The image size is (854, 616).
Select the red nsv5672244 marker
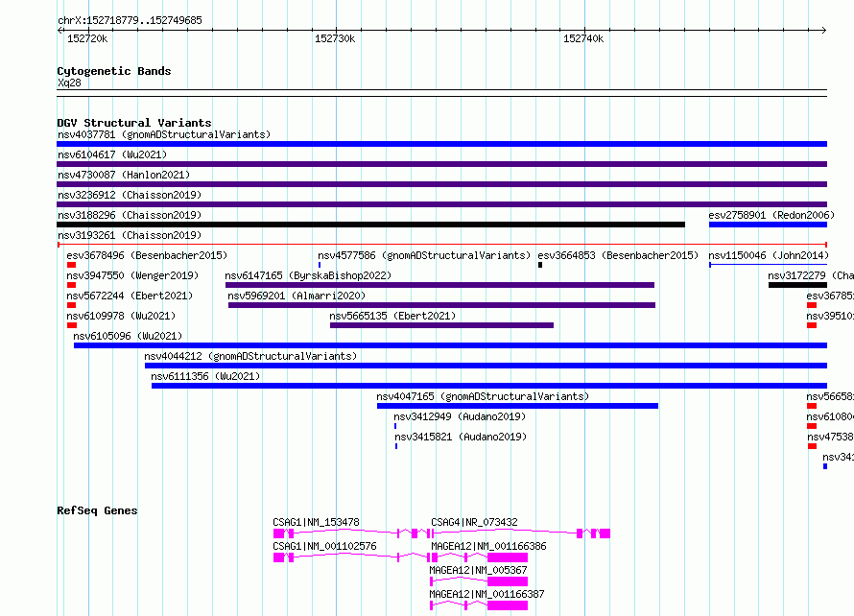pyautogui.click(x=71, y=305)
